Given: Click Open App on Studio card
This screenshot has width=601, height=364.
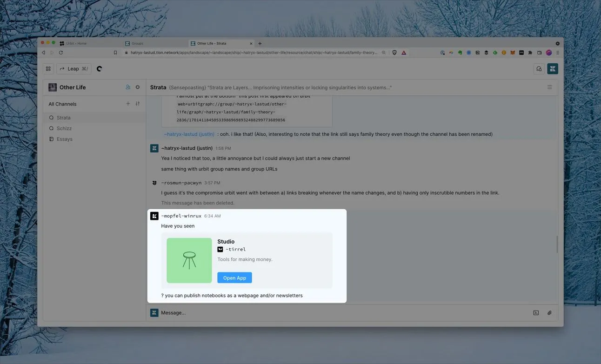Looking at the screenshot, I should pyautogui.click(x=234, y=278).
